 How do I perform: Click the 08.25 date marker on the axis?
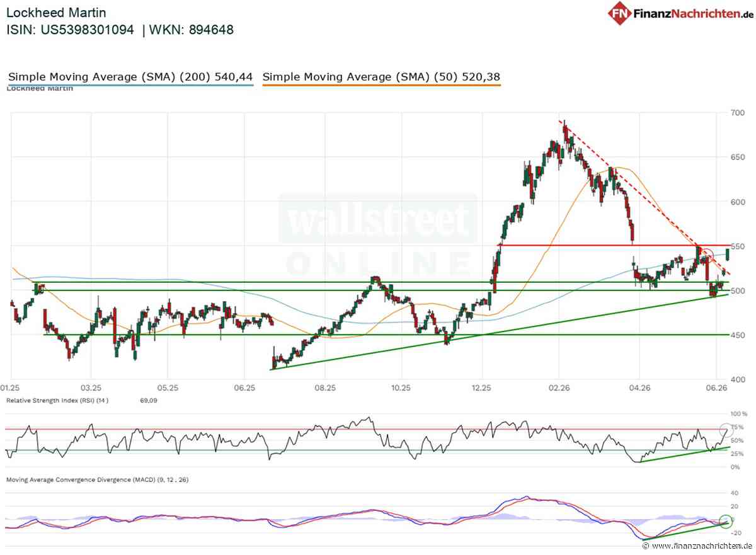[324, 389]
